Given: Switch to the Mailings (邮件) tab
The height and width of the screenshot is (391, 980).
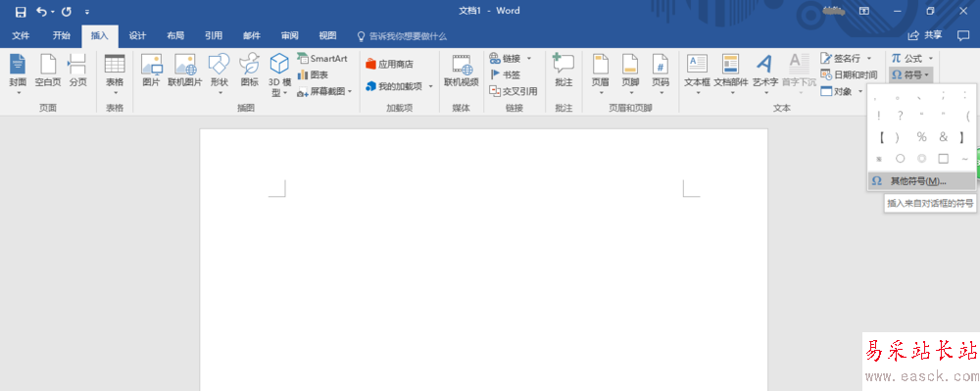Looking at the screenshot, I should point(252,35).
